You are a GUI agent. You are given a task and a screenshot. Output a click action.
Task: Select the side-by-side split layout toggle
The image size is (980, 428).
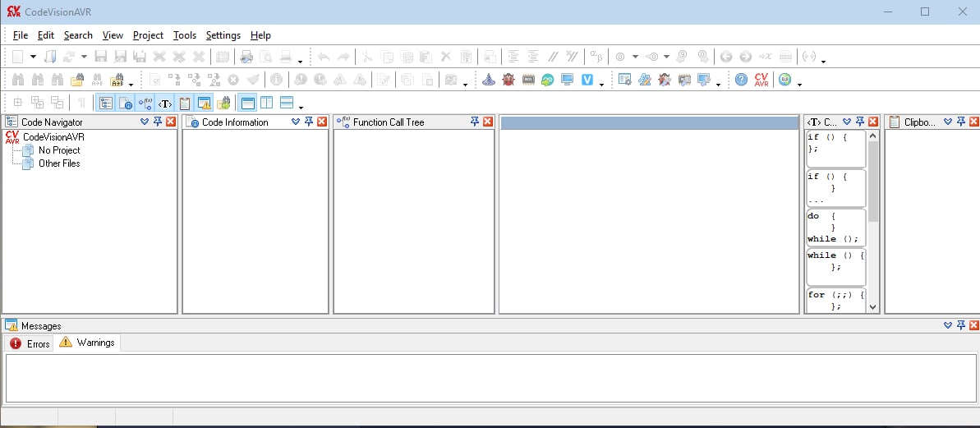click(267, 103)
